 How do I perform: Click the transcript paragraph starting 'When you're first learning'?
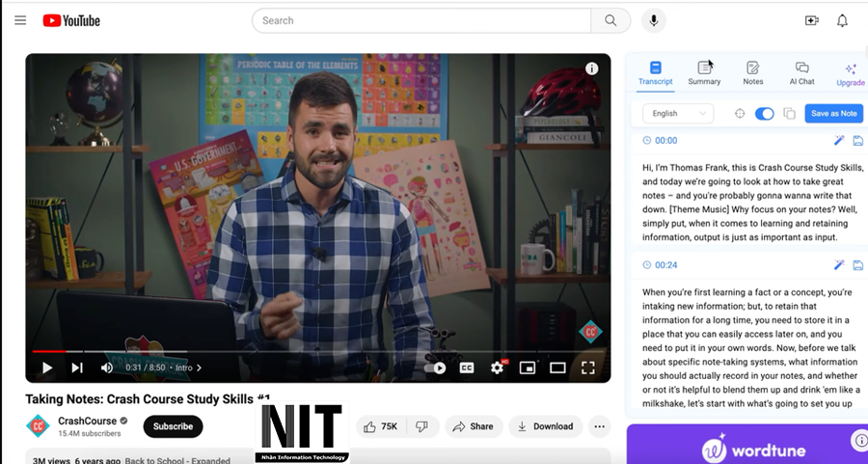751,347
